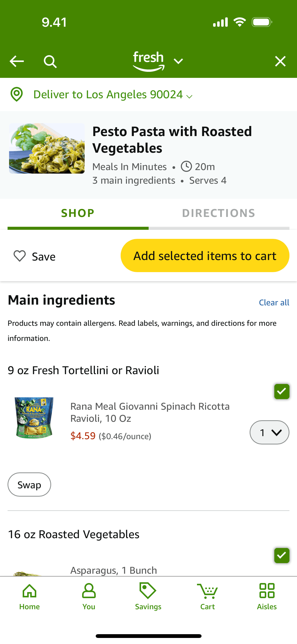Open the You account tab
This screenshot has height=644, width=297.
pyautogui.click(x=89, y=596)
